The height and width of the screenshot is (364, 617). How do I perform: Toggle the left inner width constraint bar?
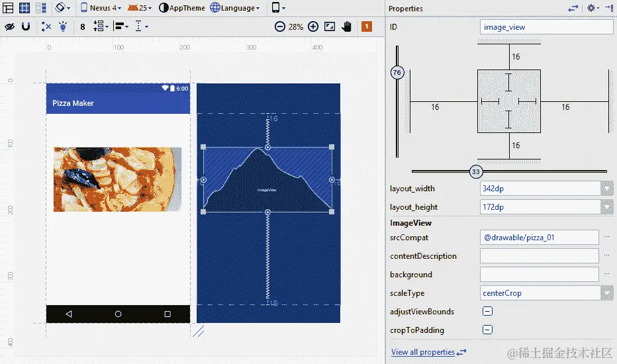pyautogui.click(x=490, y=101)
